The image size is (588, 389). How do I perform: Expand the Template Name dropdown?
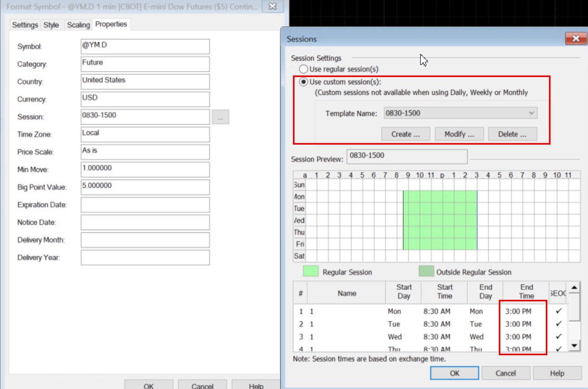point(531,113)
